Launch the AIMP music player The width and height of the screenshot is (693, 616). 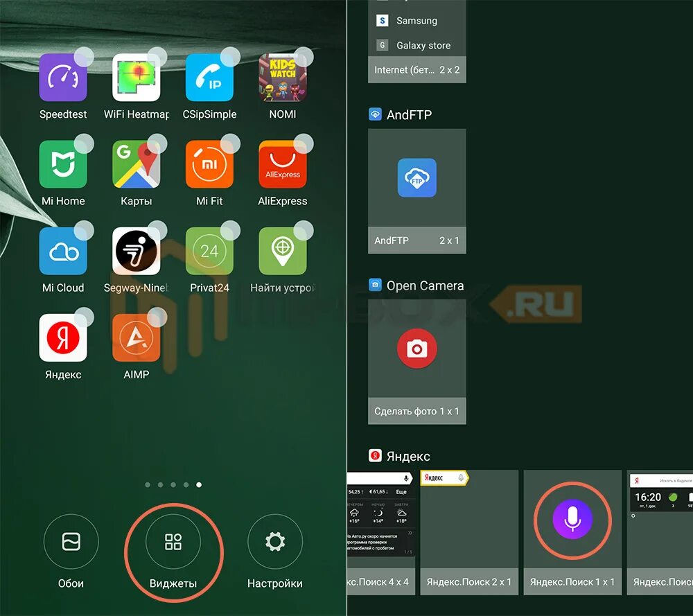click(136, 337)
